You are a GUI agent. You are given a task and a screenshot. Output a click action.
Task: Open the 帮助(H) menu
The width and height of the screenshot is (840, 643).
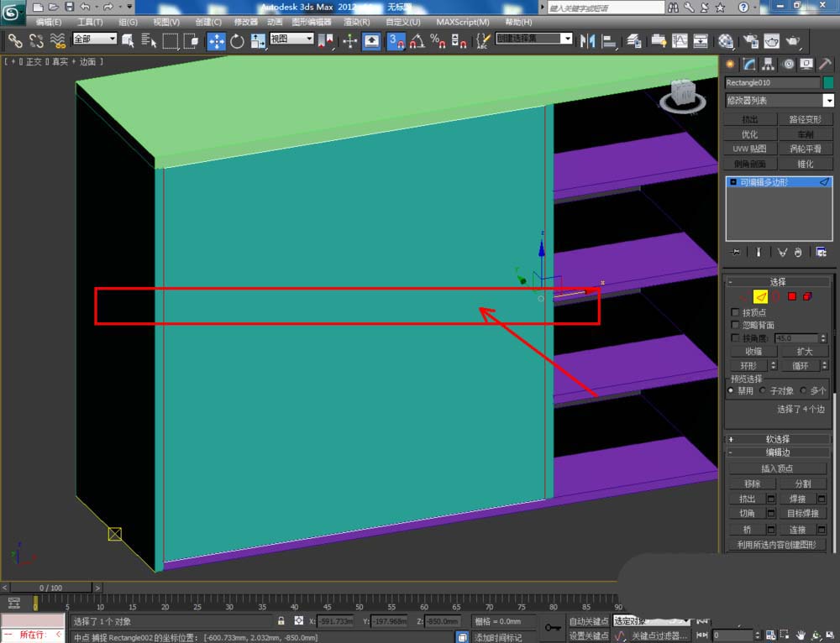(x=518, y=22)
